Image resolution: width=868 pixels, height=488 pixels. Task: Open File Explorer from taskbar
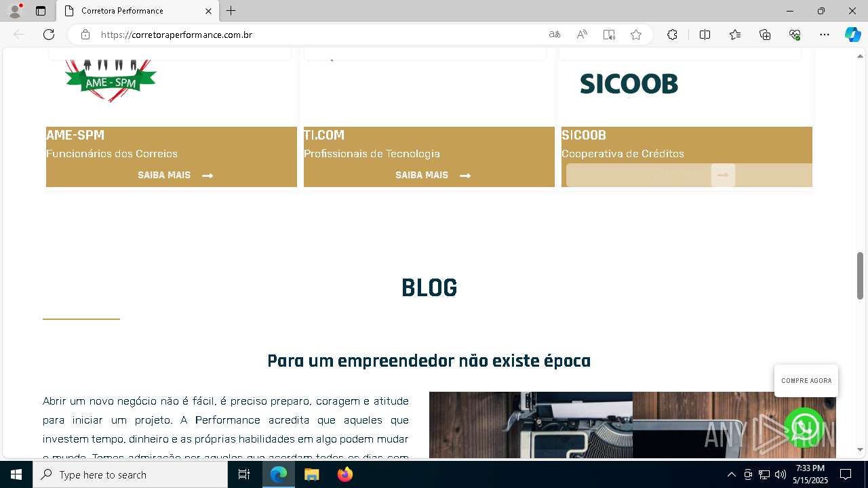coord(312,474)
